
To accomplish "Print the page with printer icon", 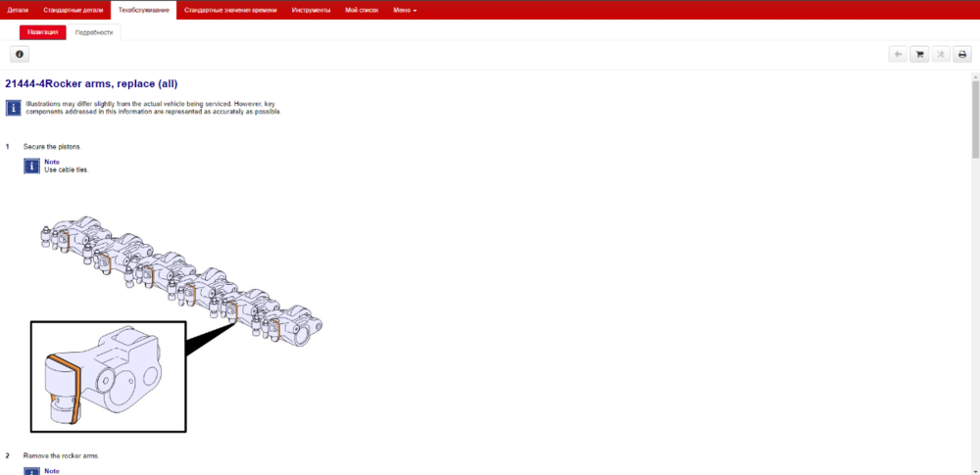I will 962,54.
